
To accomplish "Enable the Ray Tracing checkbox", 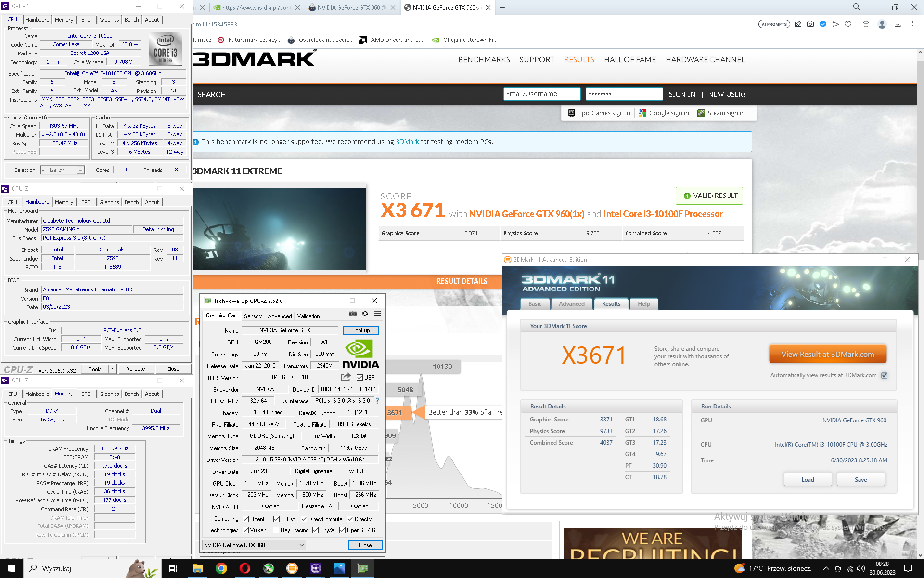I will click(x=276, y=530).
